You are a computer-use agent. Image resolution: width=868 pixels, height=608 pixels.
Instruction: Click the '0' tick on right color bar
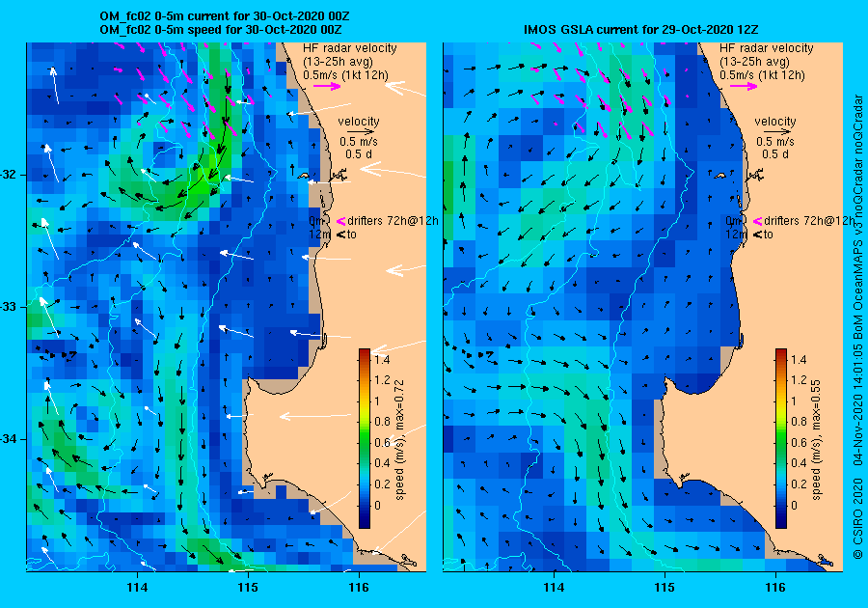pyautogui.click(x=795, y=505)
